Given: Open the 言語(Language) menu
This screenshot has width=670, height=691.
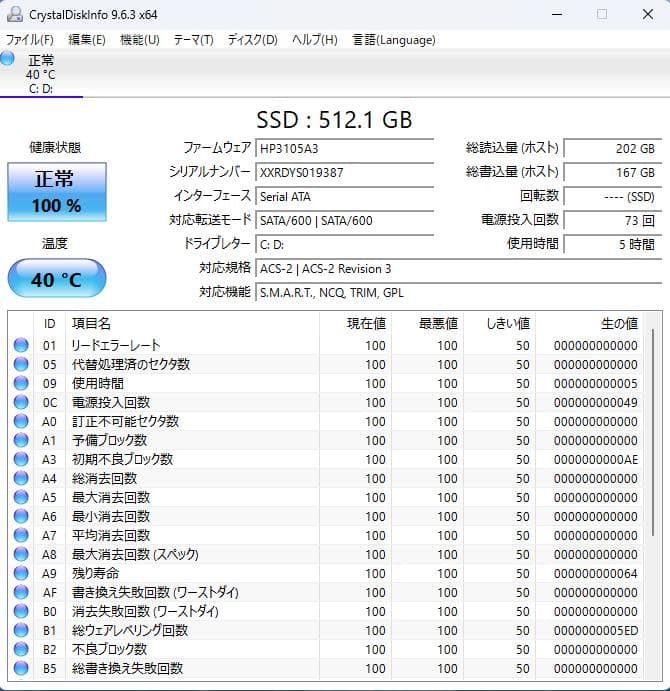Looking at the screenshot, I should point(394,40).
